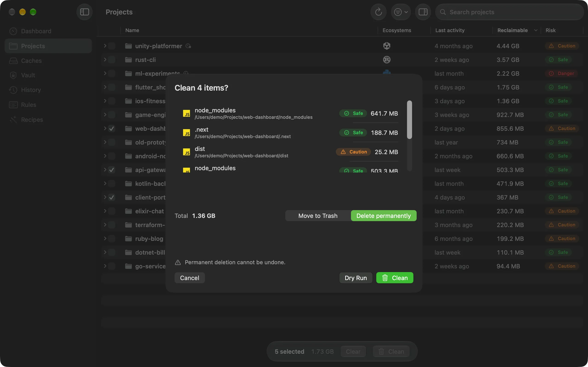Check the rust-cli project checkbox
588x367 pixels.
pos(112,60)
